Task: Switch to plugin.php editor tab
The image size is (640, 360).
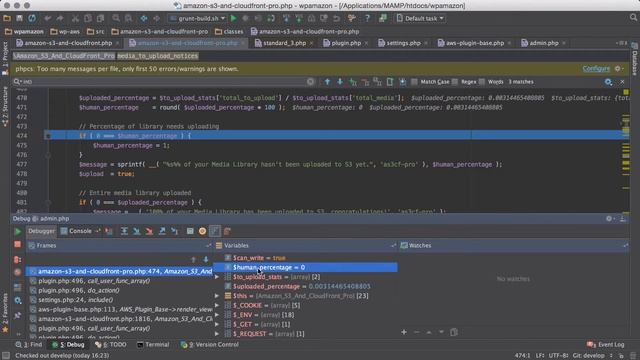Action: (x=345, y=43)
